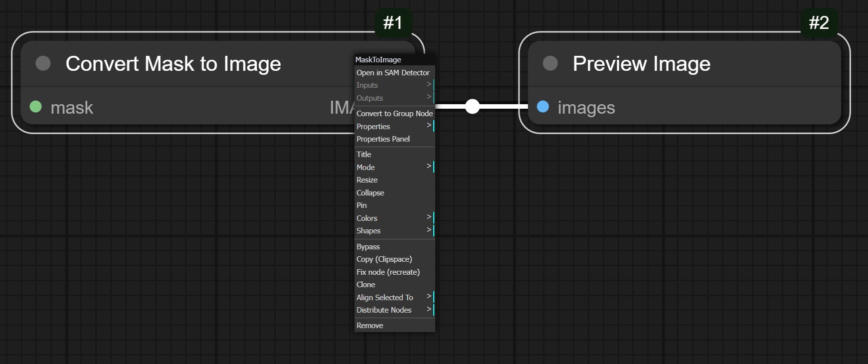Viewport: 868px width, 364px height.
Task: Click the blue images input socket
Action: point(543,107)
